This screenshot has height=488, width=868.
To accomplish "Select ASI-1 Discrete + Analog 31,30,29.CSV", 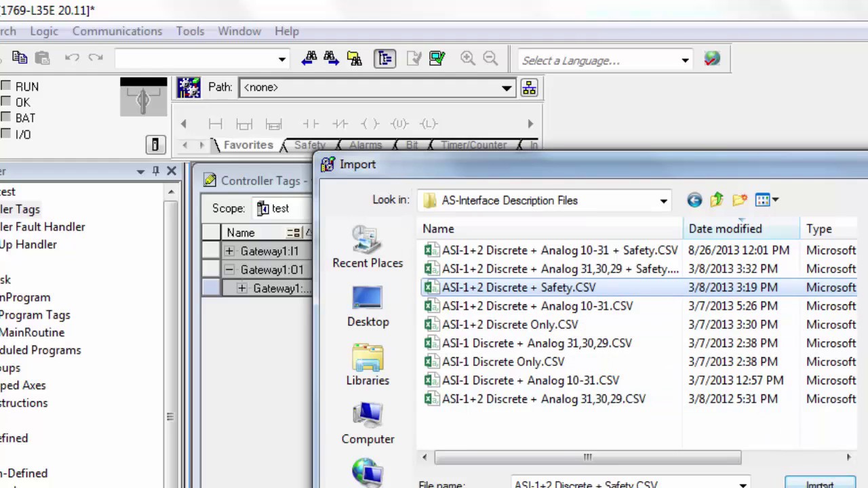I will [x=536, y=344].
